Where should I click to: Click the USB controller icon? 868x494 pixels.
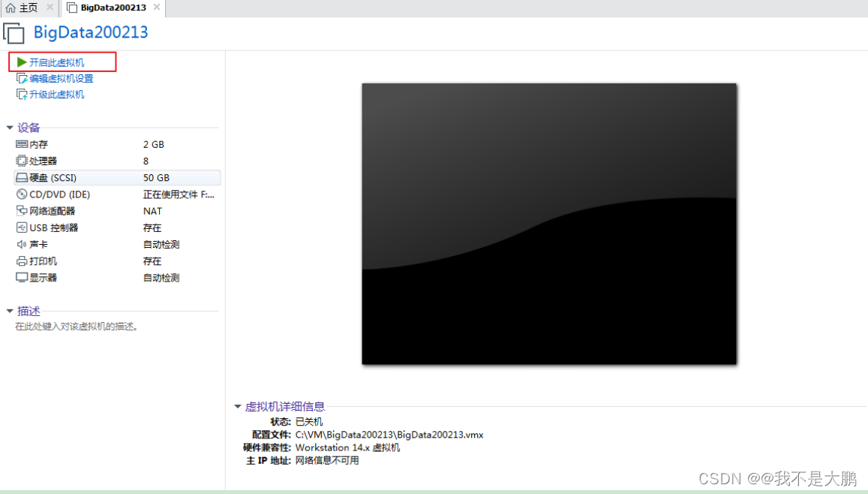click(x=22, y=227)
